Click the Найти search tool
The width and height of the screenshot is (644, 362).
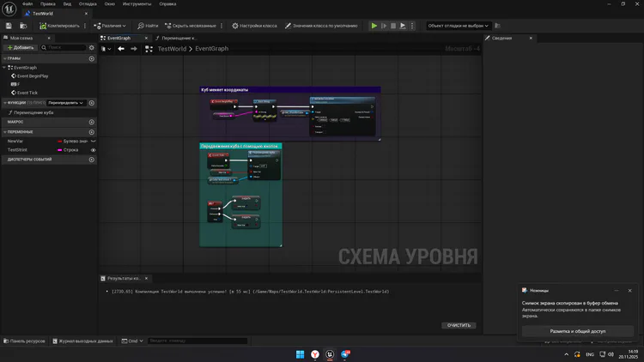click(x=148, y=26)
